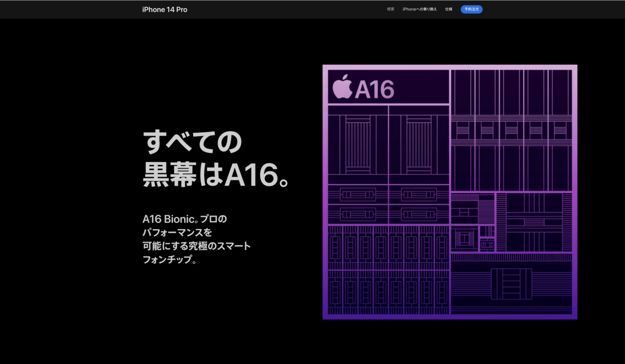The width and height of the screenshot is (625, 364).
Task: Open the iPhoneへの乗り換え navigation link
Action: click(420, 9)
